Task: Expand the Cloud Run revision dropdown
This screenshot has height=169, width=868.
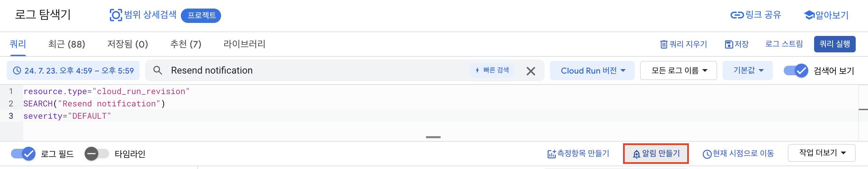Action: [592, 71]
